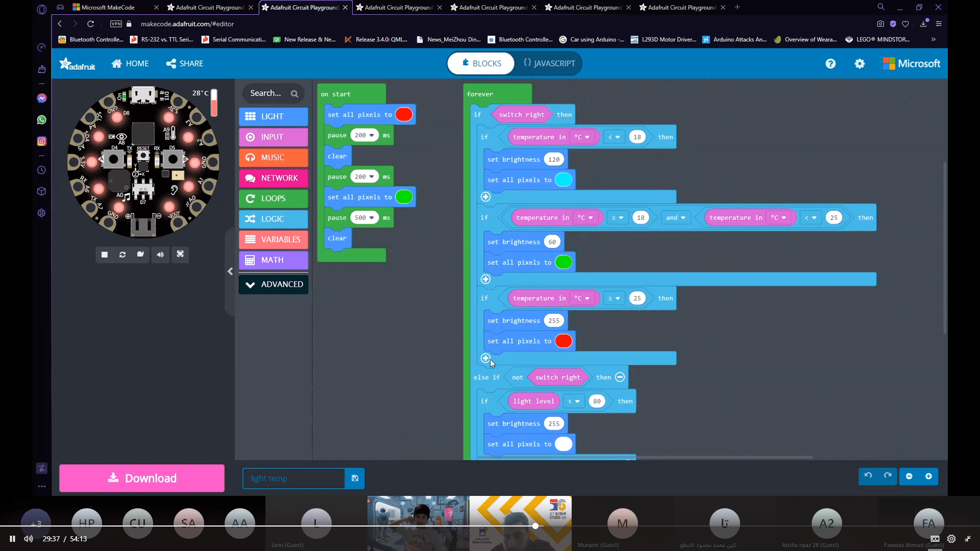Launch simulator in fullscreen
Image resolution: width=980 pixels, height=551 pixels.
coord(180,254)
